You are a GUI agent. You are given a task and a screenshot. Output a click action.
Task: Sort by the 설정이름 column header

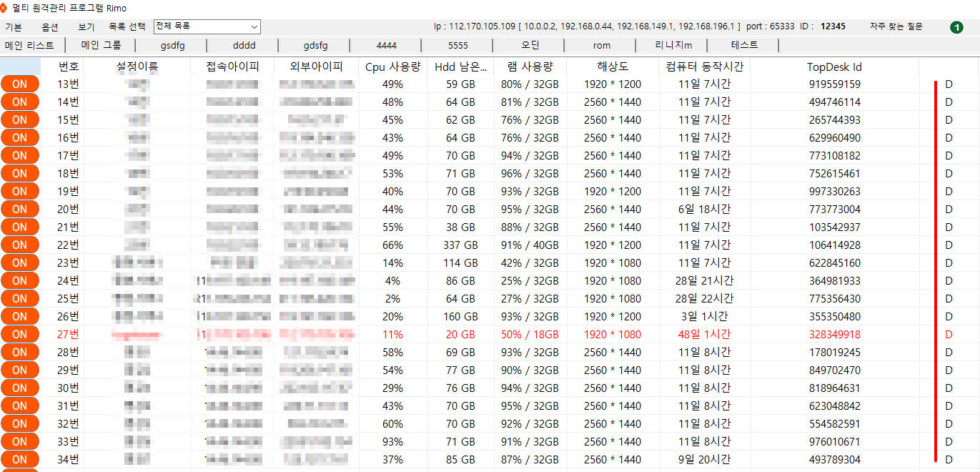[137, 67]
